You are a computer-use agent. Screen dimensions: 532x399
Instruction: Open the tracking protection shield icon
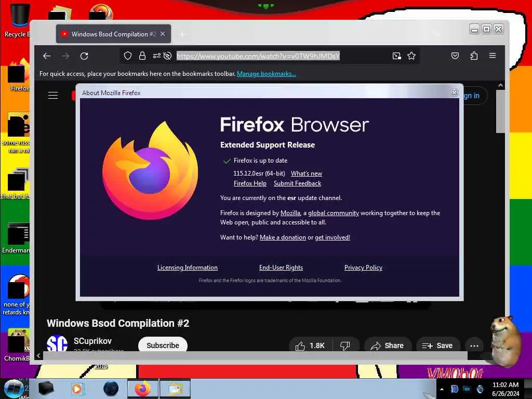coord(128,56)
